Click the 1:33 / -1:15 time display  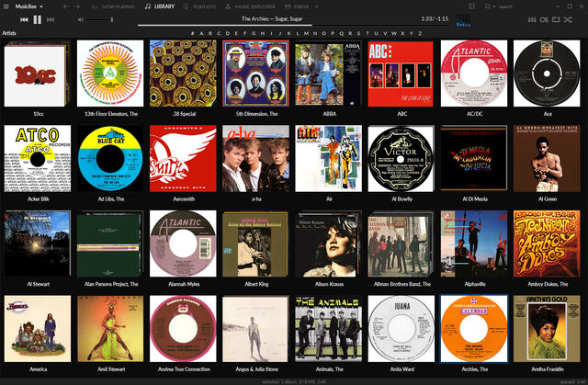pos(435,18)
